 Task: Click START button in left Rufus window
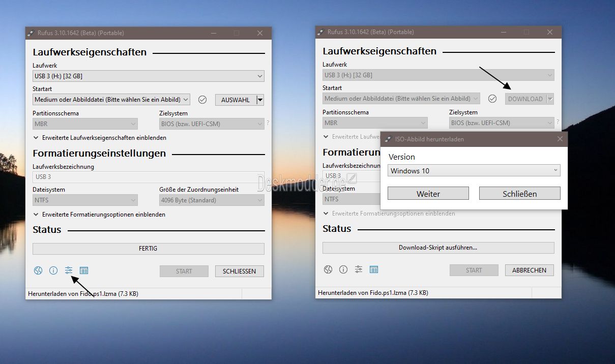(184, 271)
